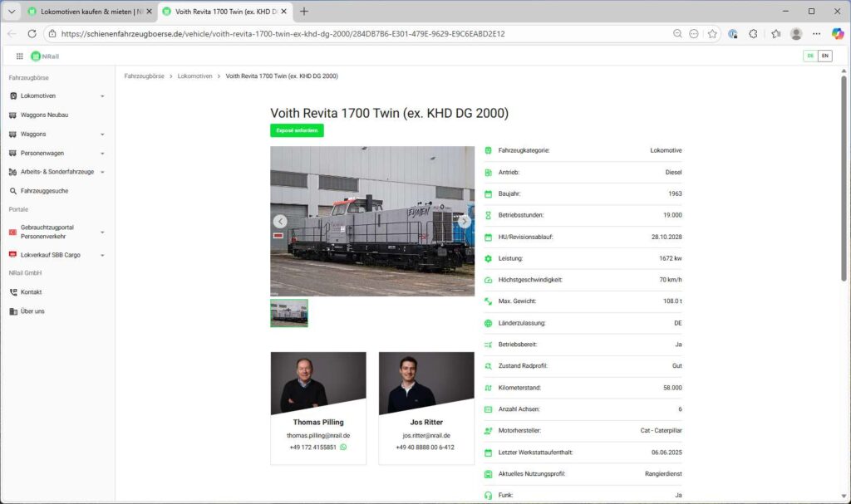This screenshot has width=851, height=504.
Task: Open the Copilot icon in browser toolbar
Action: pyautogui.click(x=837, y=34)
